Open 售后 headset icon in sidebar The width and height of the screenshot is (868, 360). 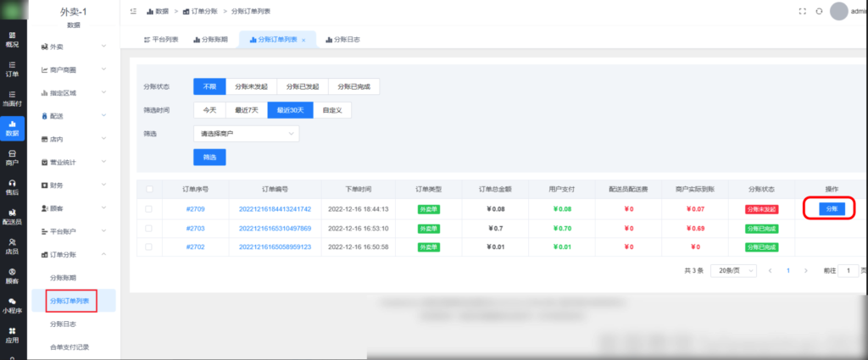click(x=12, y=186)
